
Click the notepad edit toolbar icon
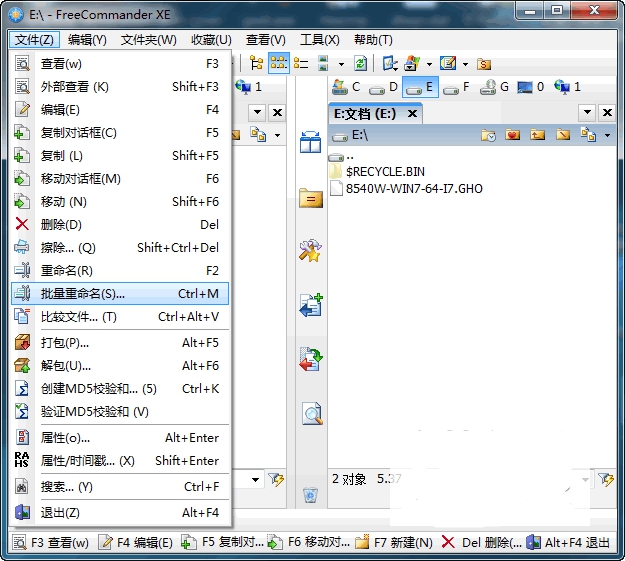coord(448,63)
